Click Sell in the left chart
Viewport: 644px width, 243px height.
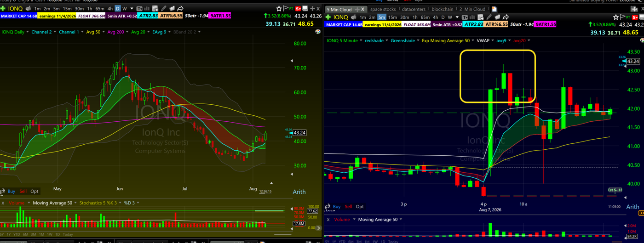pos(23,191)
